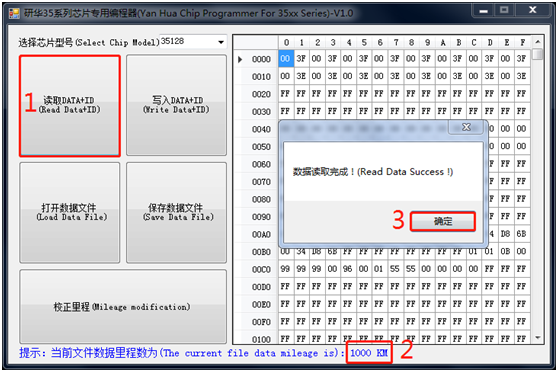Select the 3E cell in row 0010 column 1

(301, 76)
